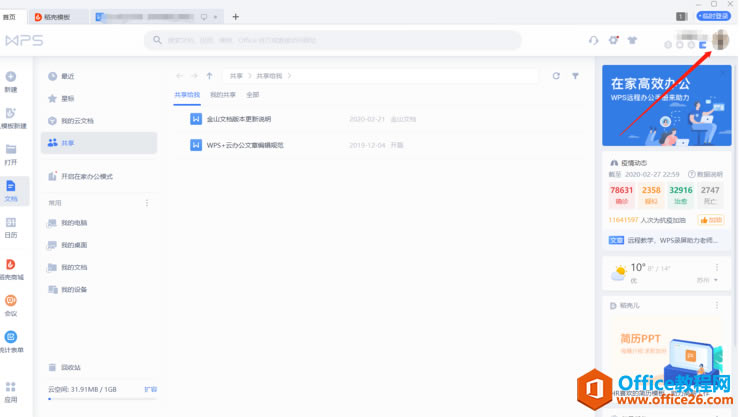Launch the 会议 (Meeting) icon
740x417 pixels.
pyautogui.click(x=11, y=300)
